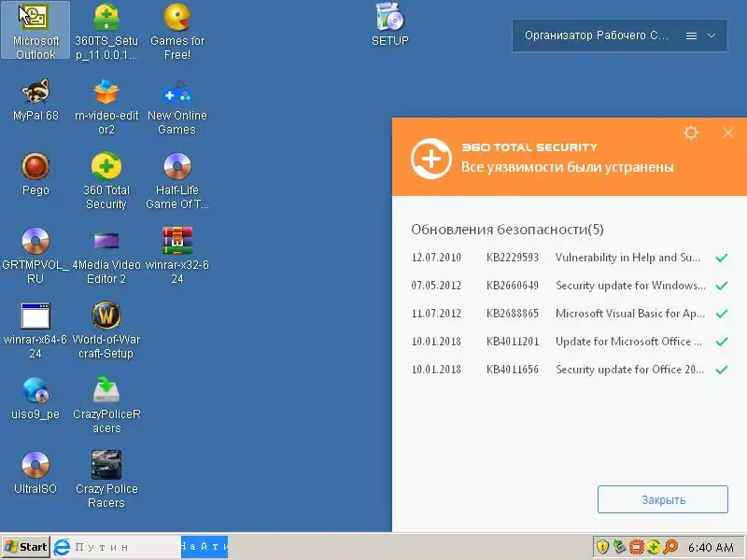Click the Обновления безопасности(5) heading

pos(507,230)
